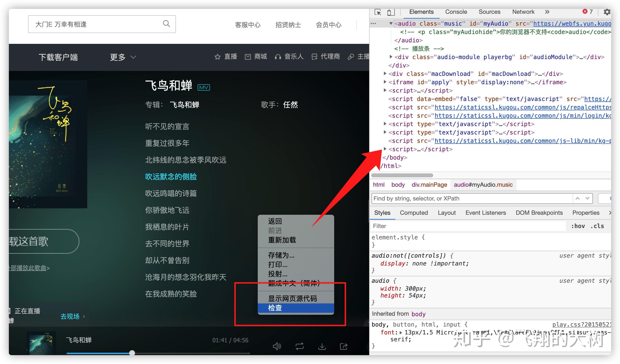Click the red error count badge

coord(587,11)
